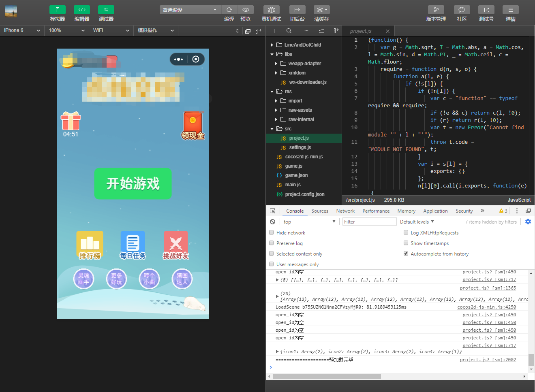Open console settings gear icon
535x392 pixels.
(528, 222)
